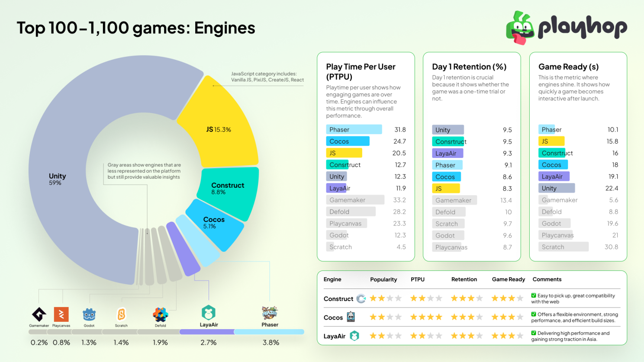Click the Godot engine icon

coord(89,314)
